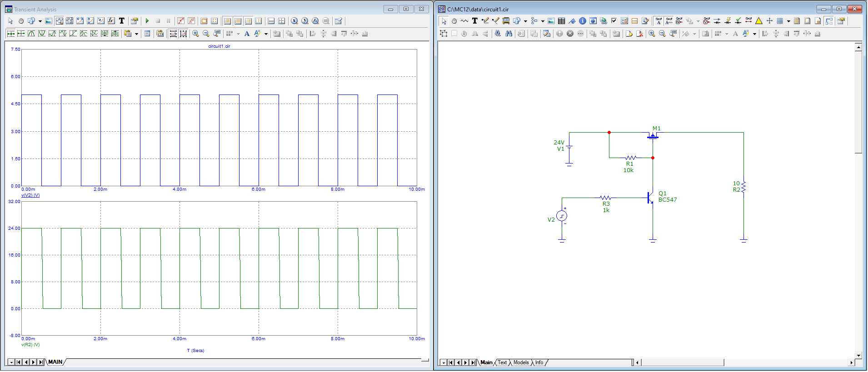Click the v(R2) (V) waveform label
Screen dimensions: 868x372
pyautogui.click(x=30, y=345)
